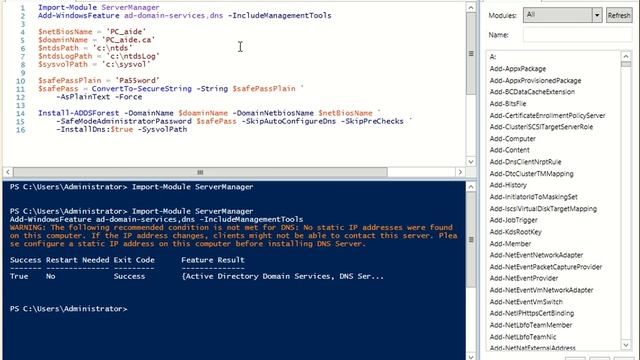This screenshot has width=640, height=360.
Task: Click Feature Result column header in console
Action: (213, 260)
